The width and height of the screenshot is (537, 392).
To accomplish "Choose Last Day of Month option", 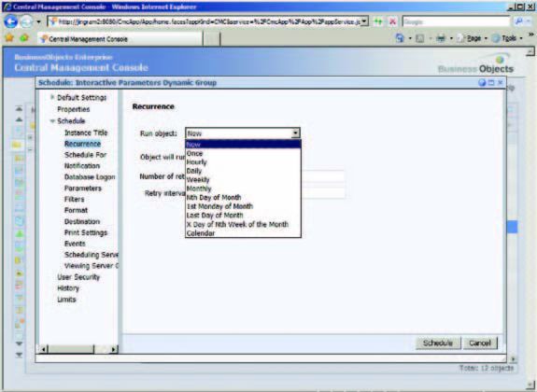I will pos(243,216).
